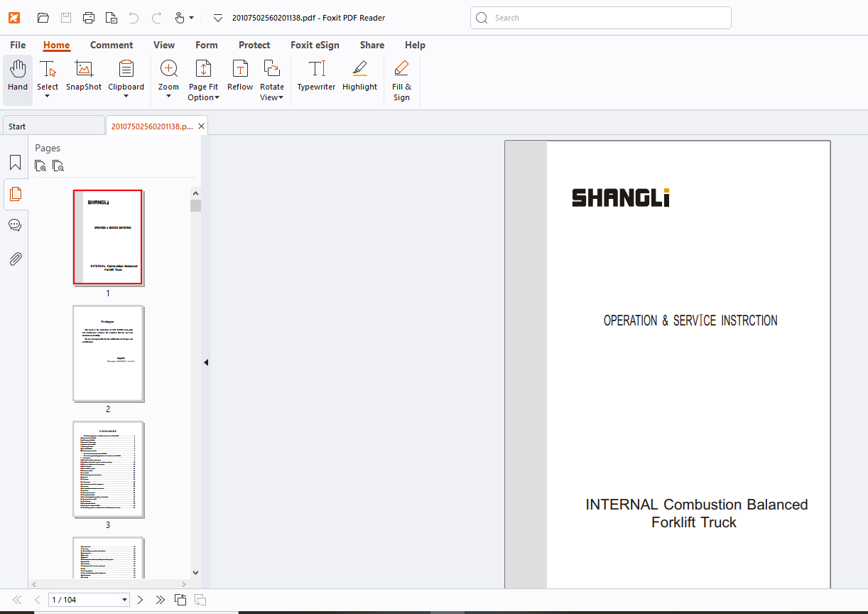Select page 2 Prologue thumbnail

click(108, 353)
